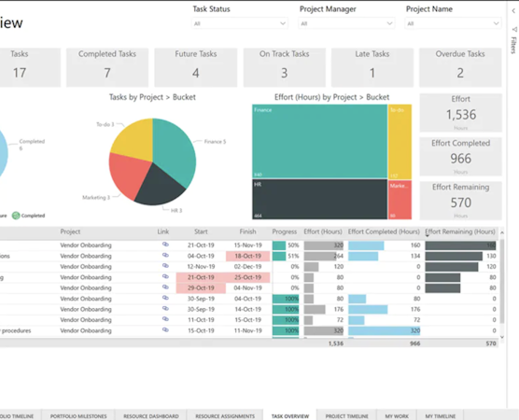Screen dimensions: 519x420
Task: Click the table scroll-down arrow
Action: [x=502, y=337]
